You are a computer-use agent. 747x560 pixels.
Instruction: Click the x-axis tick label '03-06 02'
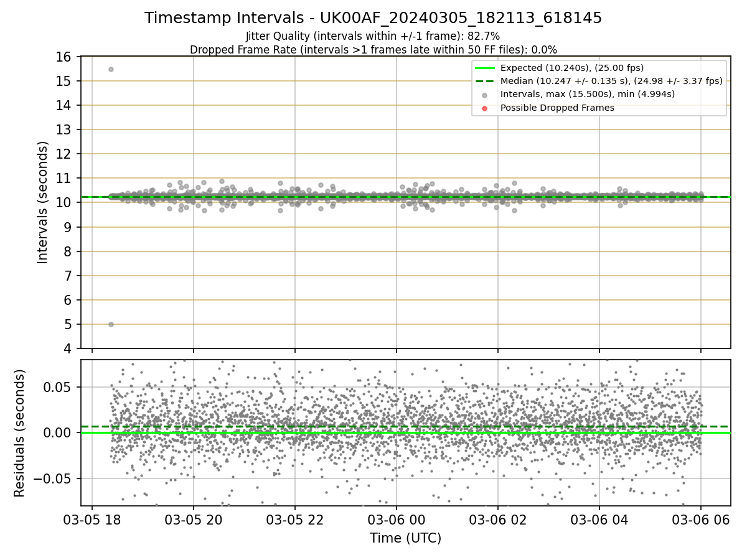tap(498, 520)
